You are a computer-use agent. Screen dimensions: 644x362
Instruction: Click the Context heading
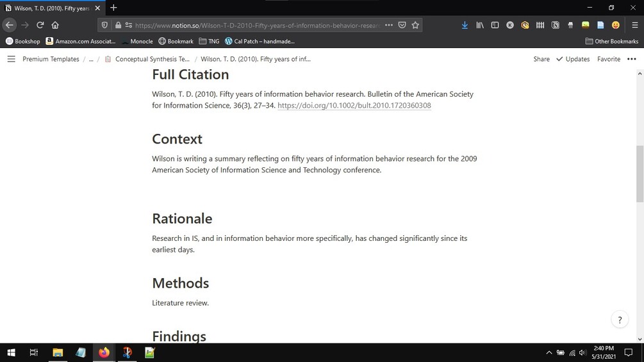point(177,139)
